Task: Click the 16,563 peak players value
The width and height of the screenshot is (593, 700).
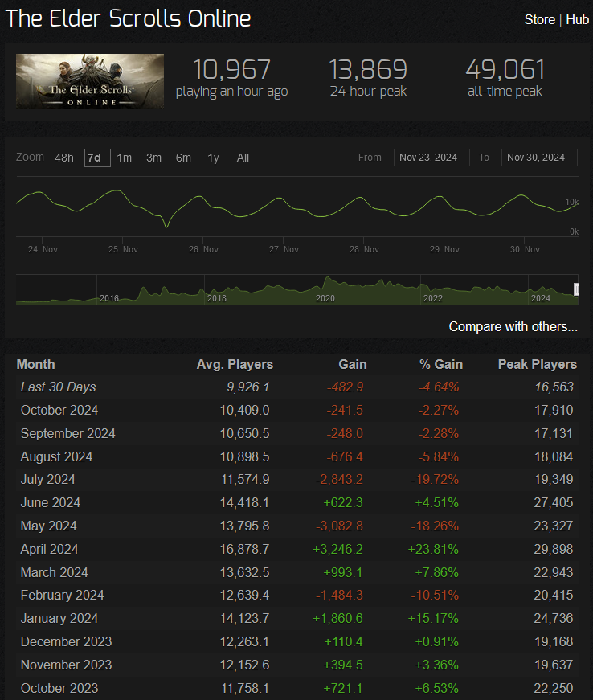Action: point(554,387)
